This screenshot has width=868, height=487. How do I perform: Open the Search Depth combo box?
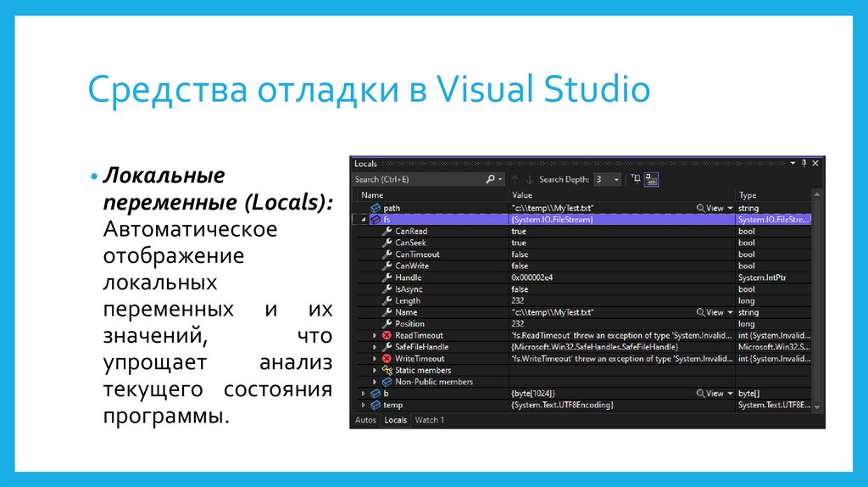607,180
